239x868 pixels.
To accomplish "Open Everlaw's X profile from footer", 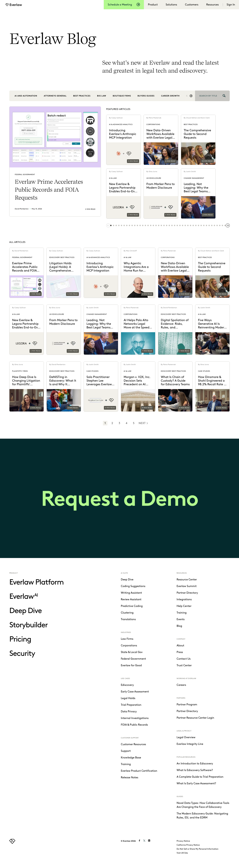I will pyautogui.click(x=144, y=840).
